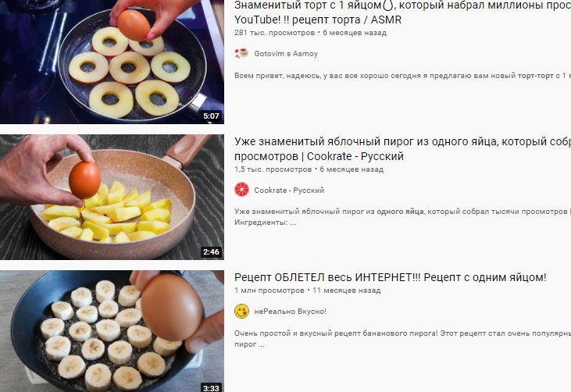The height and width of the screenshot is (392, 571).
Task: Open apple rings in pan video thumbnail
Action: click(x=112, y=62)
